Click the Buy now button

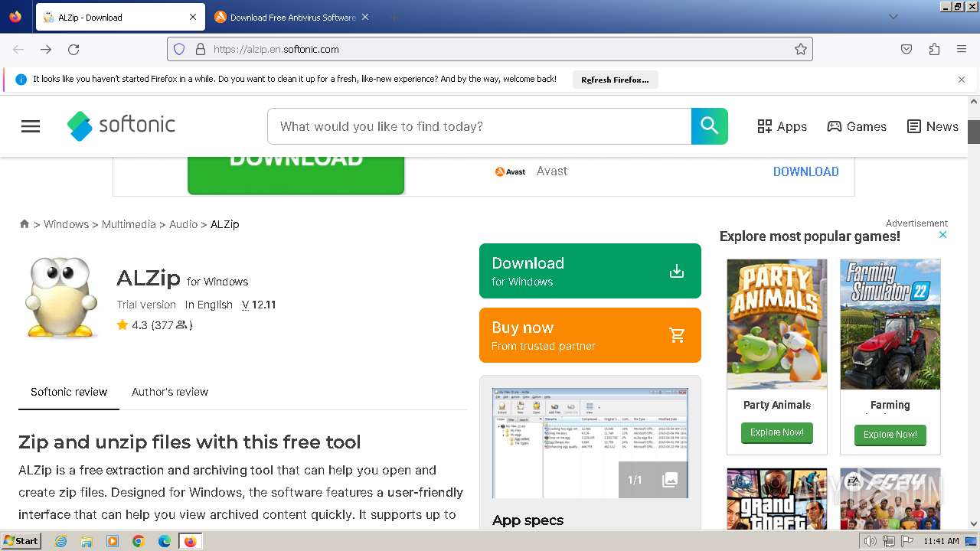[590, 335]
